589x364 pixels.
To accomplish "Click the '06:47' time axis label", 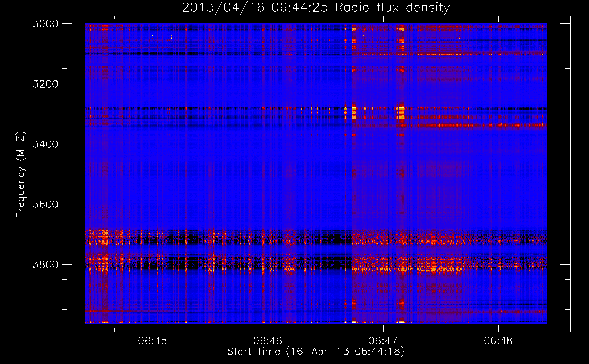I will pyautogui.click(x=383, y=341).
